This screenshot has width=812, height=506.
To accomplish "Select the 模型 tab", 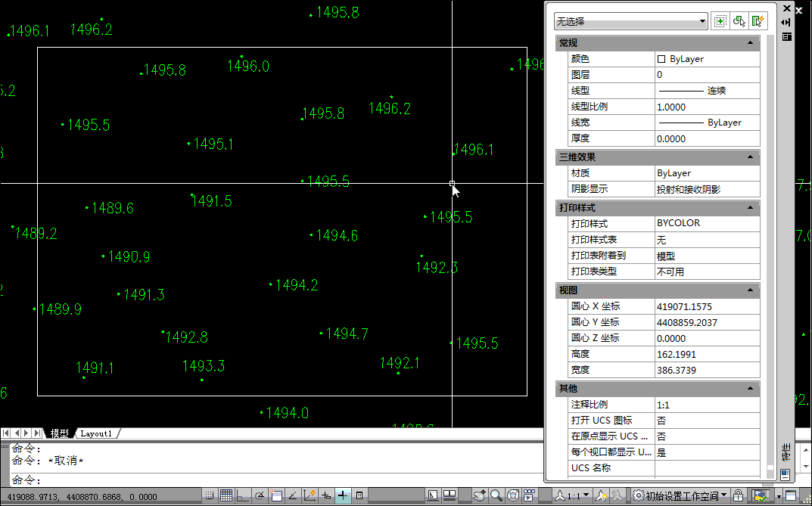I will pos(59,433).
